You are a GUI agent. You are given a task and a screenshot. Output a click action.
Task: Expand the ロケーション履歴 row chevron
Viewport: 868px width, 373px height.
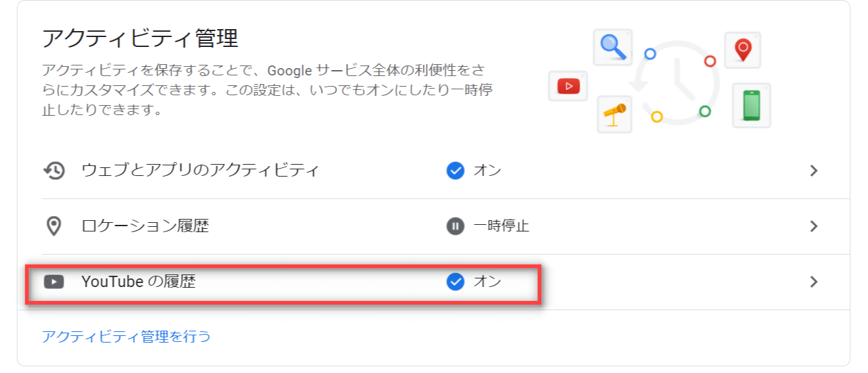pyautogui.click(x=814, y=226)
